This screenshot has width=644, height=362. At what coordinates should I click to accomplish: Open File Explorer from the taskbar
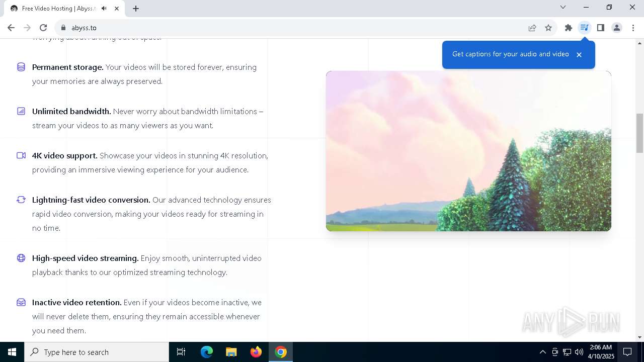pos(231,352)
